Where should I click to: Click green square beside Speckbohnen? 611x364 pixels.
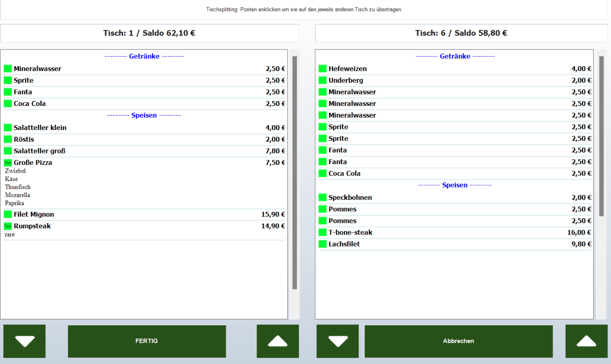(x=323, y=197)
